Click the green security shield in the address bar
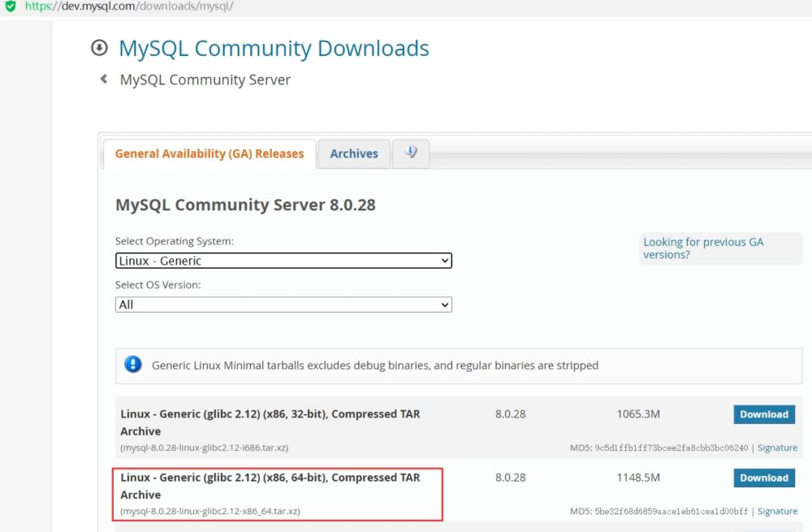812x532 pixels. [x=9, y=6]
